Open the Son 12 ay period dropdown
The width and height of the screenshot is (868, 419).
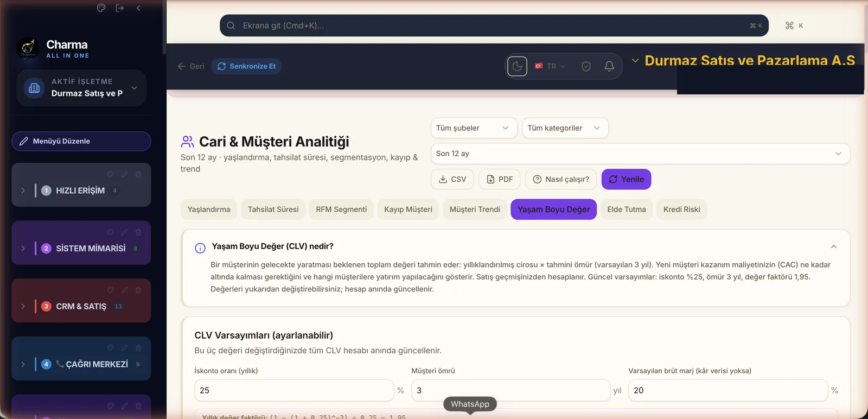[640, 154]
